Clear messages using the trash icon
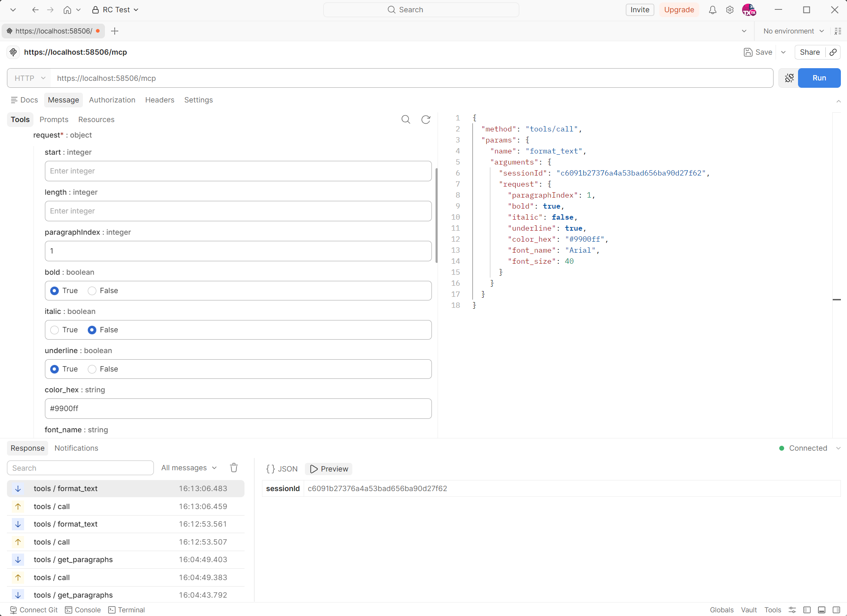This screenshot has height=616, width=847. [x=233, y=468]
